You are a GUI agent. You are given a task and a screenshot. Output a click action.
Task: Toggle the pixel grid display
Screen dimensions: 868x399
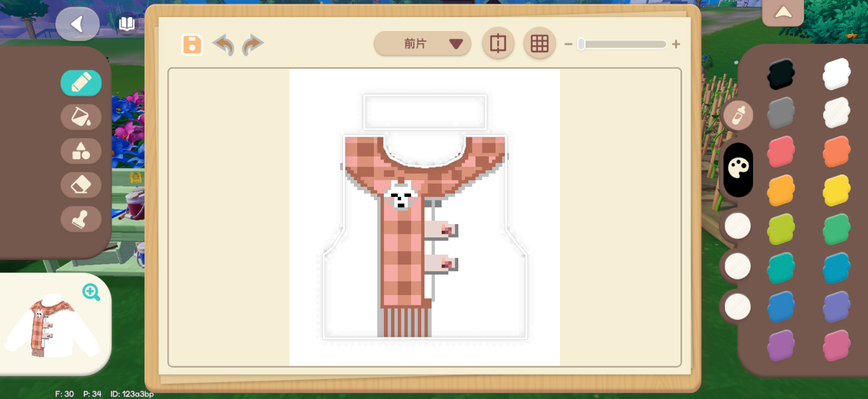(x=539, y=44)
